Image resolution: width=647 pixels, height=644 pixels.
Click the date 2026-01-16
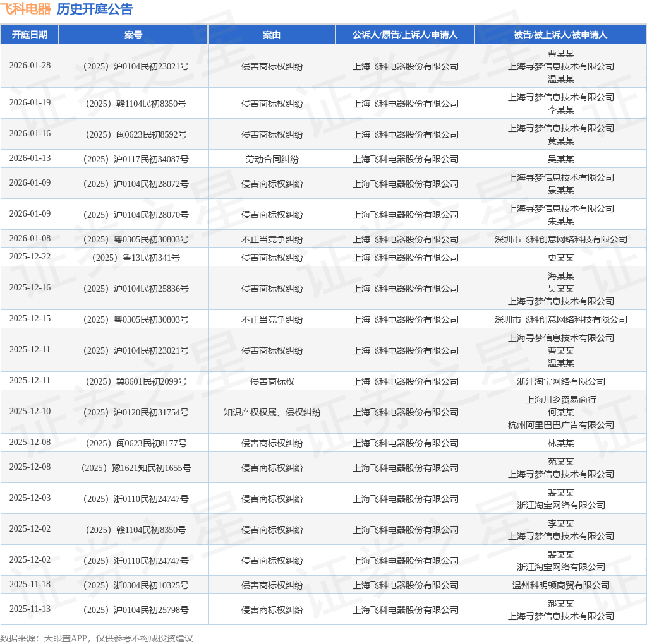pos(30,134)
